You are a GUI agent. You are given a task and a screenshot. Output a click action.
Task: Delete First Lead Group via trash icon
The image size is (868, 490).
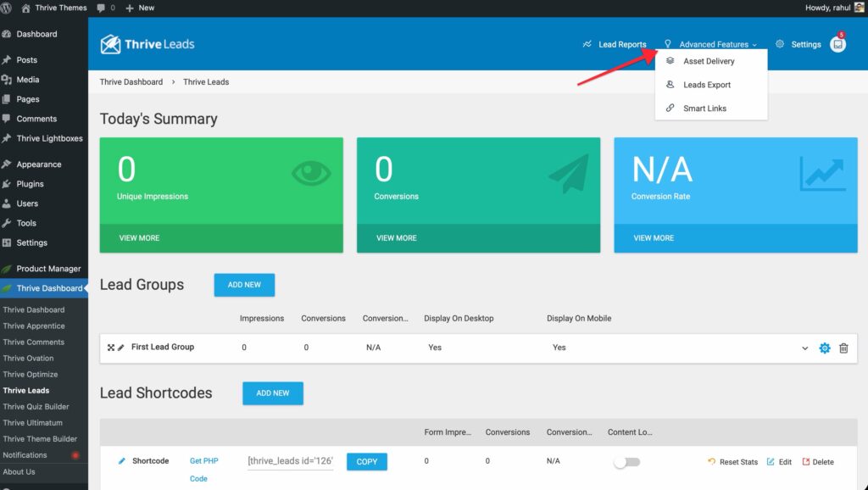point(843,348)
